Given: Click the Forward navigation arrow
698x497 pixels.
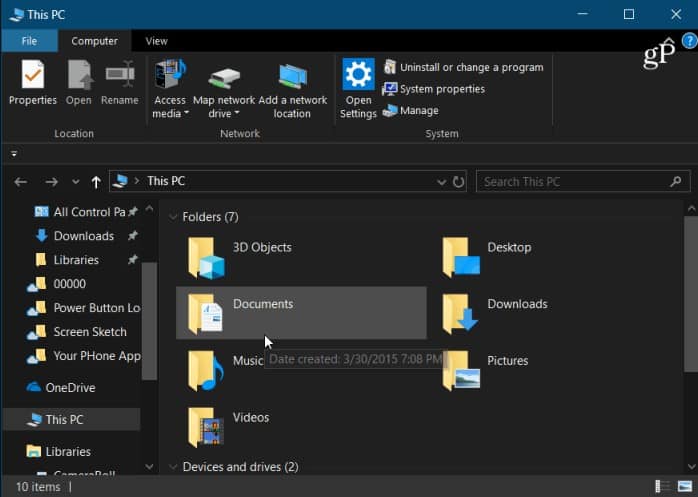Looking at the screenshot, I should (51, 182).
